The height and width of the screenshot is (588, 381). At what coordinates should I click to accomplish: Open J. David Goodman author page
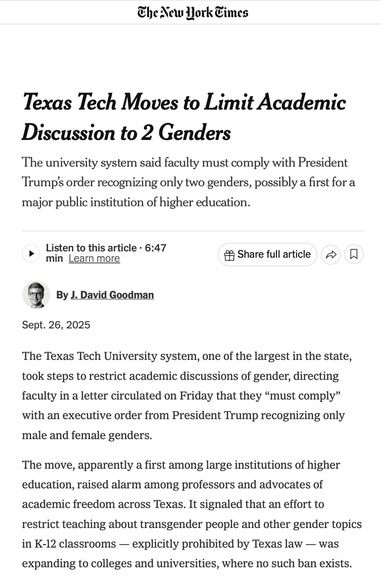(x=112, y=295)
